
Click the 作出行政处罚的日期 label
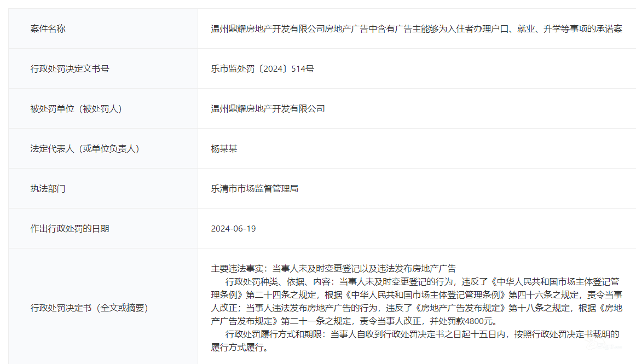70,228
